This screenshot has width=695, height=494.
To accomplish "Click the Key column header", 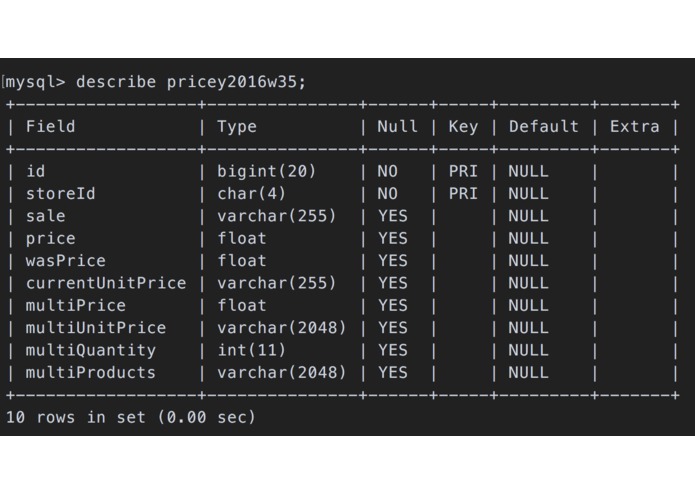I will point(463,127).
